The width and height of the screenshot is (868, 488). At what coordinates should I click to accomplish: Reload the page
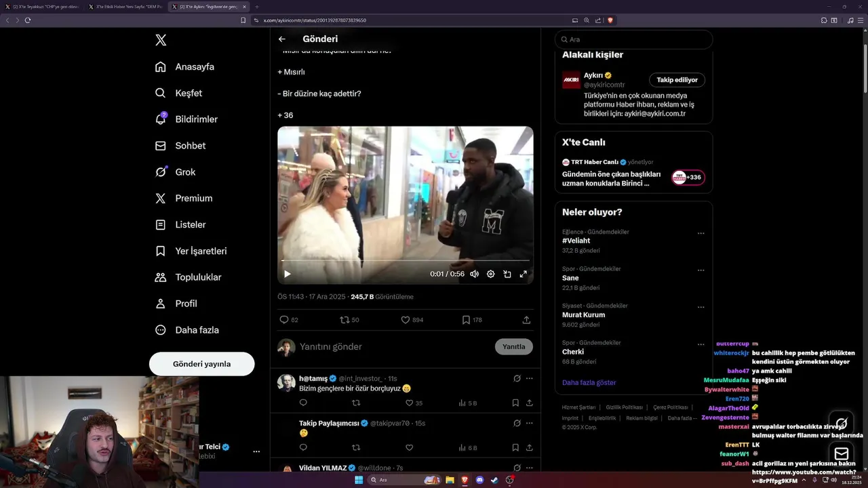click(x=28, y=20)
